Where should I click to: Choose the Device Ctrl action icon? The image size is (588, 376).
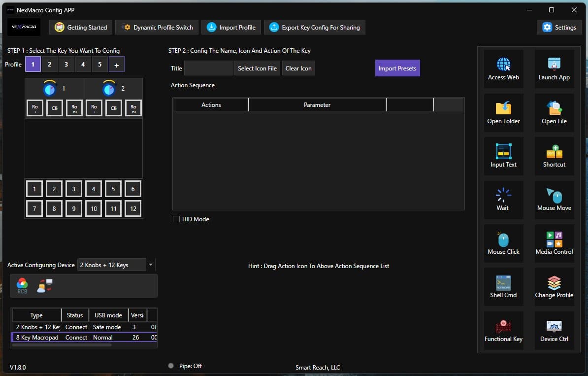point(554,330)
